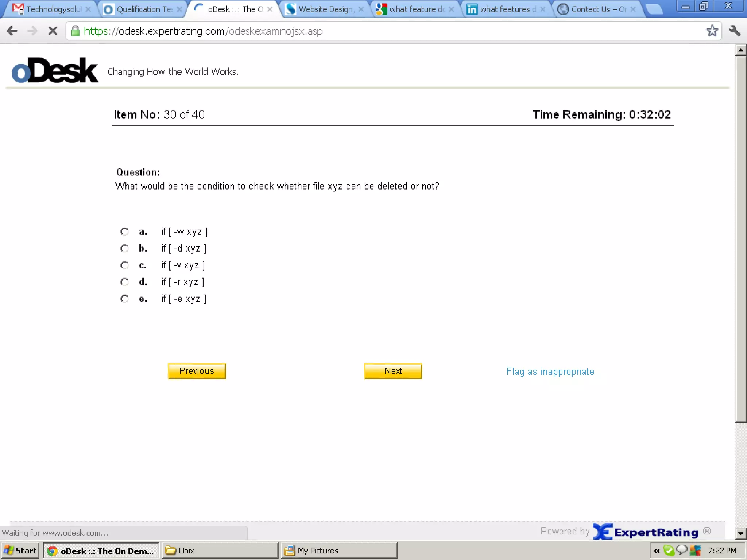Flag the question as inappropriate
This screenshot has width=747, height=560.
550,372
